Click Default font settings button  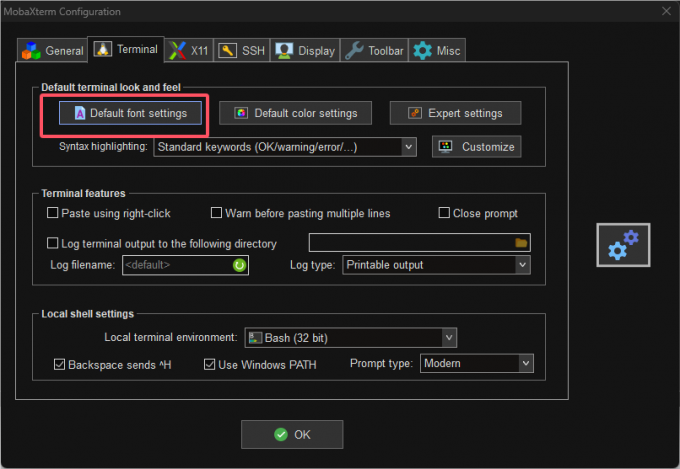point(130,113)
